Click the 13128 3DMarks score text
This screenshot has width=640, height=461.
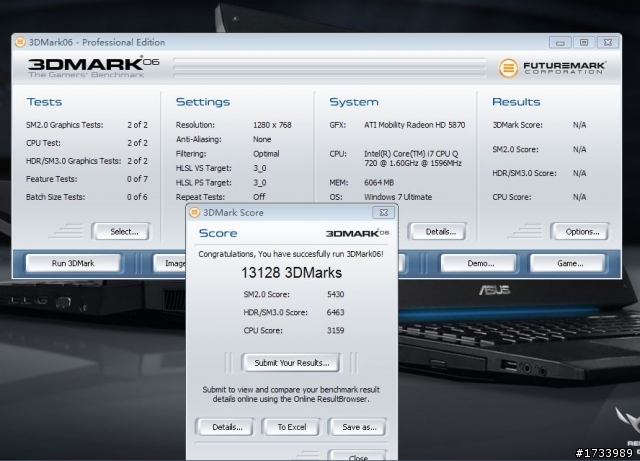pos(291,273)
